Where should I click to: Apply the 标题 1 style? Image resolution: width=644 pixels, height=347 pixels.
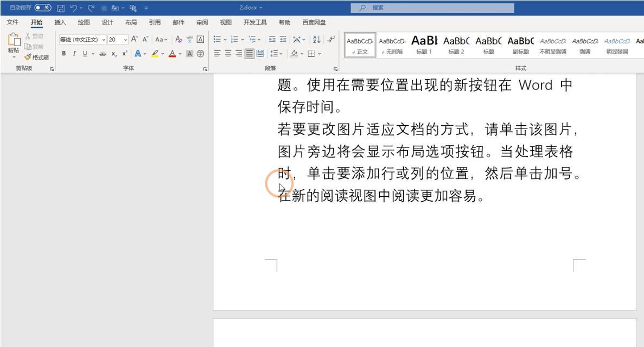click(424, 45)
